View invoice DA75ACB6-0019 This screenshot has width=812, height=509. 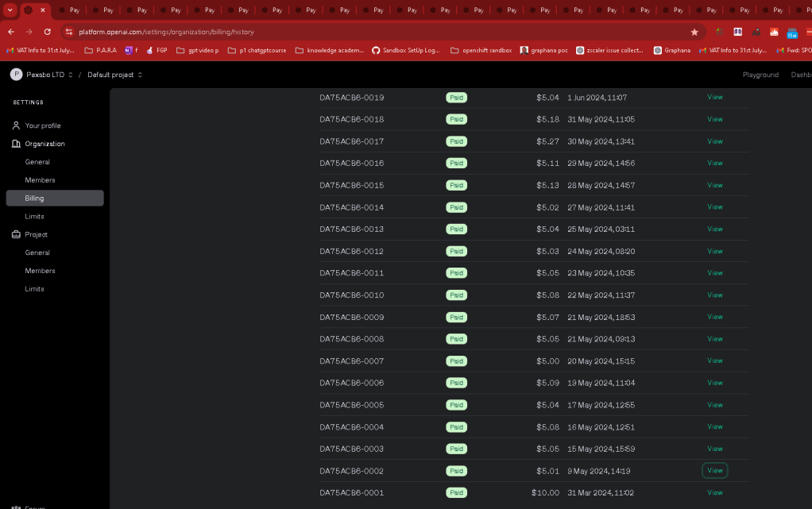pyautogui.click(x=714, y=97)
